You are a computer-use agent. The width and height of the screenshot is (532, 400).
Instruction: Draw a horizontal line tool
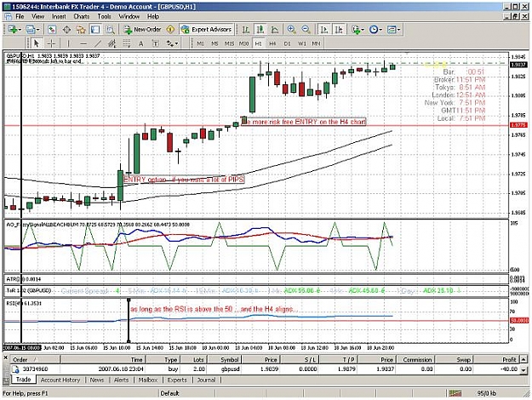click(83, 43)
